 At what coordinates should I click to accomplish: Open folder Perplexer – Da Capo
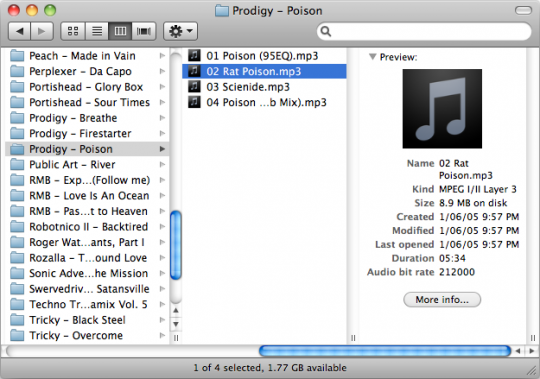pos(87,71)
